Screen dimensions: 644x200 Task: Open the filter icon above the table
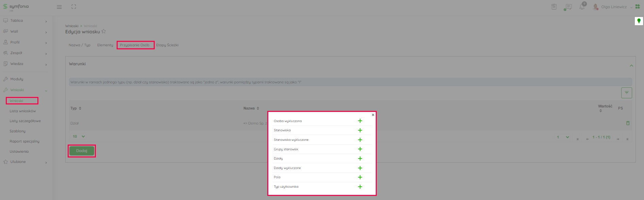[x=626, y=93]
